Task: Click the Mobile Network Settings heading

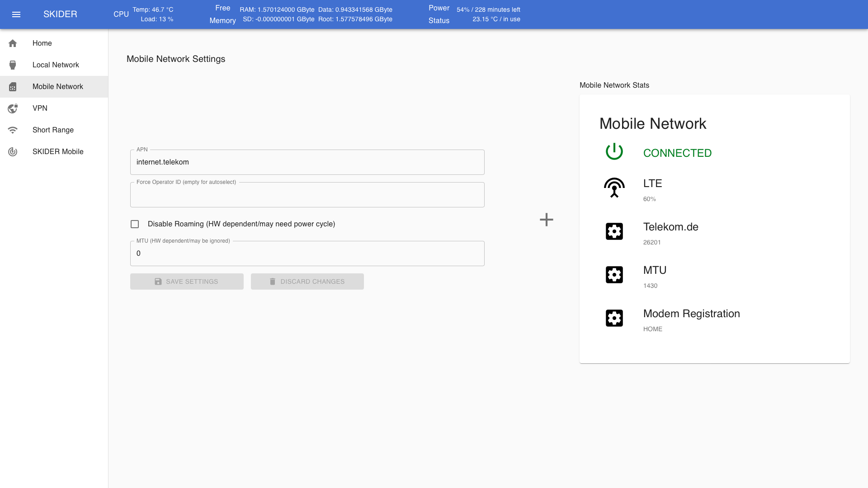Action: coord(176,59)
